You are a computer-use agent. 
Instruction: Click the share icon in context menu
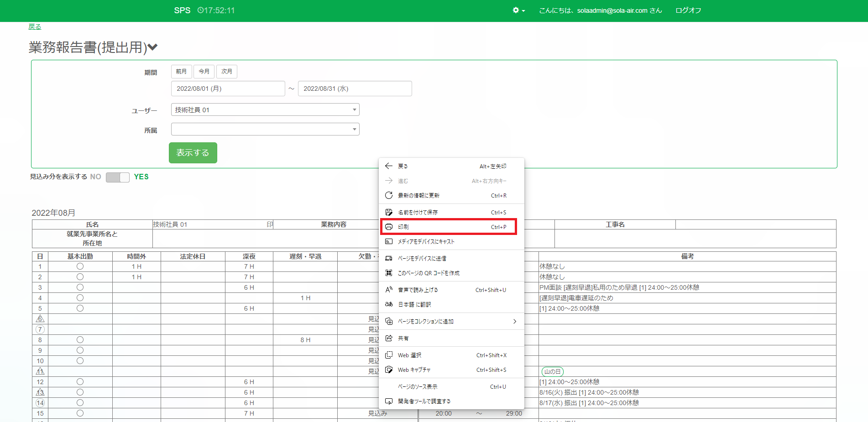coord(389,338)
